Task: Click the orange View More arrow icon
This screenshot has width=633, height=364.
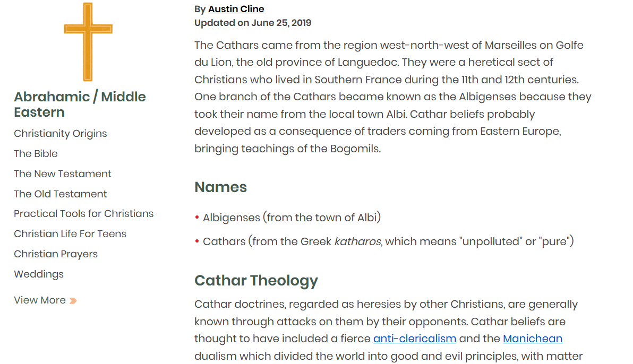Action: pos(73,301)
